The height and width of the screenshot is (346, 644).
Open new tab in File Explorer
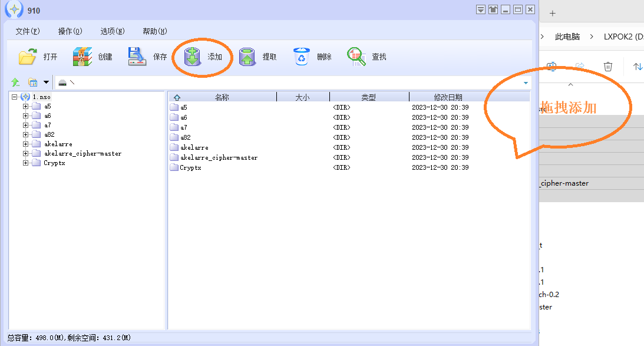pyautogui.click(x=553, y=13)
